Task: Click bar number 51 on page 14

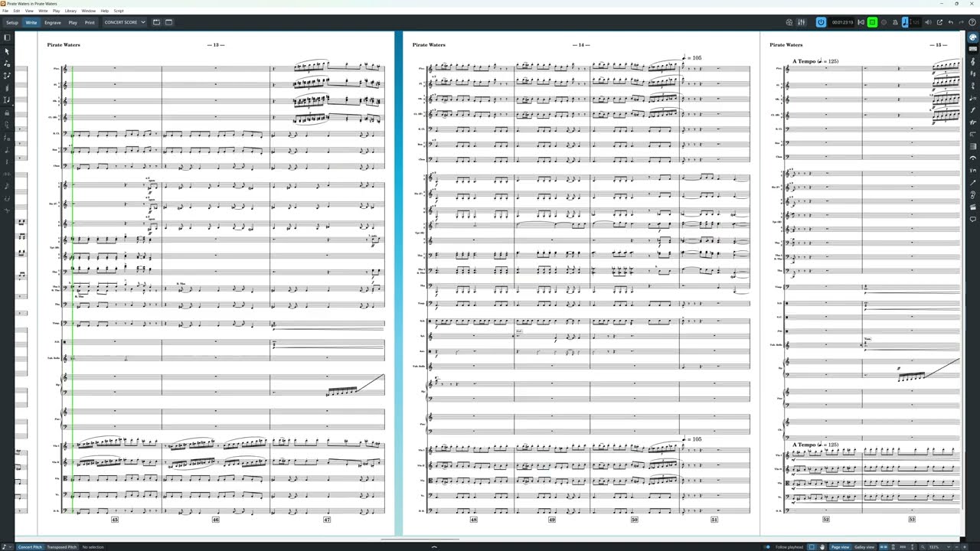Action: (714, 520)
